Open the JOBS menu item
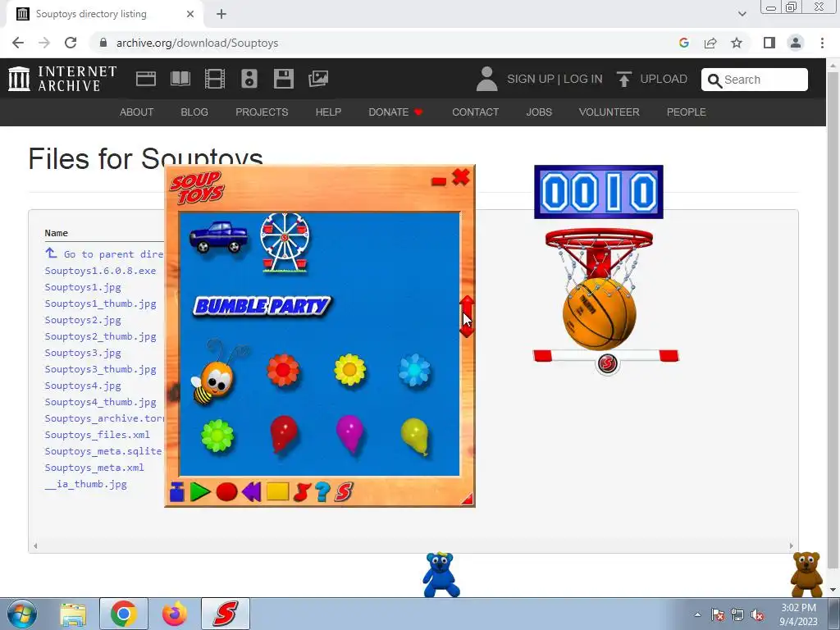 point(539,112)
